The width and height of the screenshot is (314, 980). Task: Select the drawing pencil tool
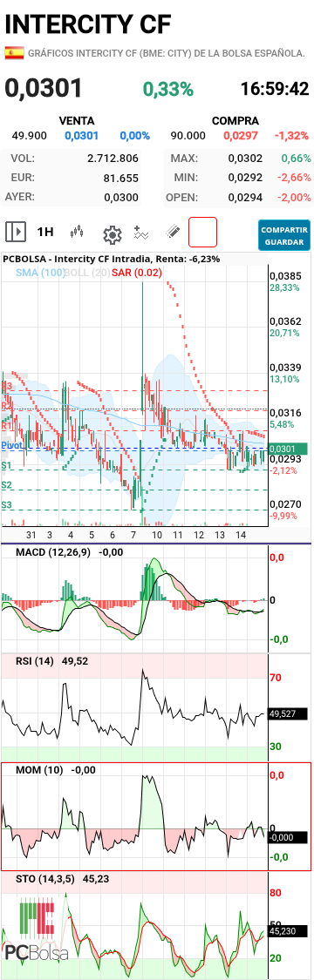[x=173, y=233]
